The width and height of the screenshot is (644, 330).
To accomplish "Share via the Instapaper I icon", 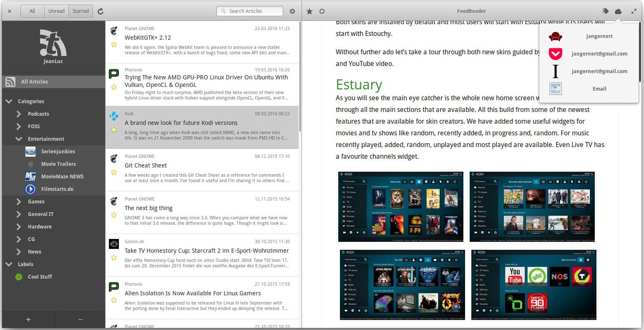I will (x=555, y=71).
